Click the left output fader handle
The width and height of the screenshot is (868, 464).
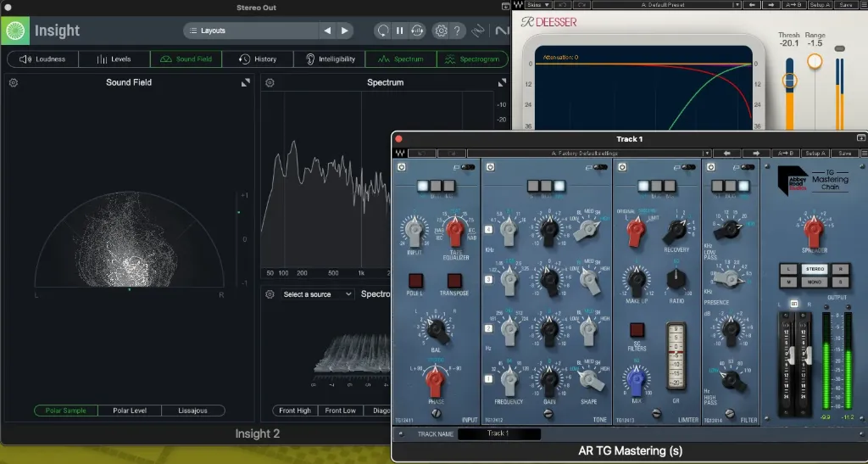pyautogui.click(x=789, y=356)
